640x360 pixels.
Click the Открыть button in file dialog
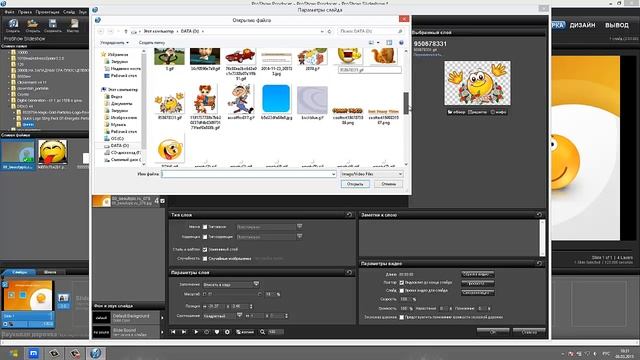[355, 184]
